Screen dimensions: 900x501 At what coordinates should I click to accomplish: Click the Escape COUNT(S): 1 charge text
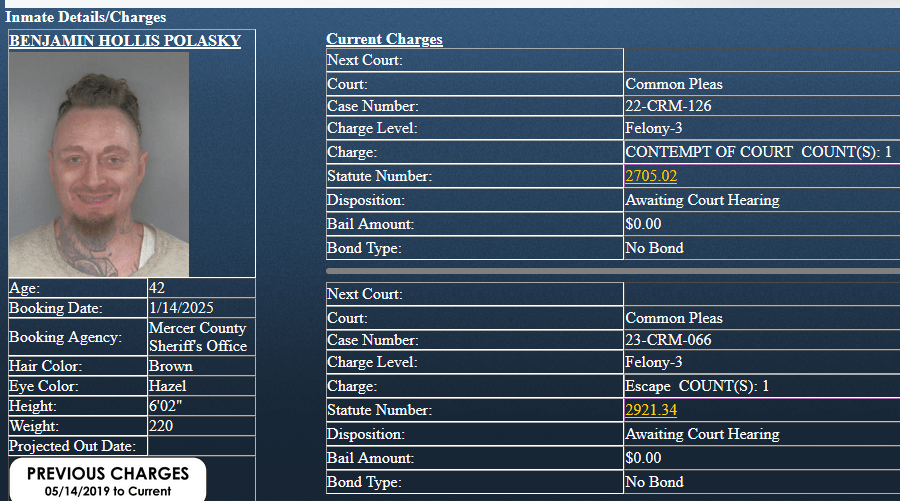tap(697, 387)
